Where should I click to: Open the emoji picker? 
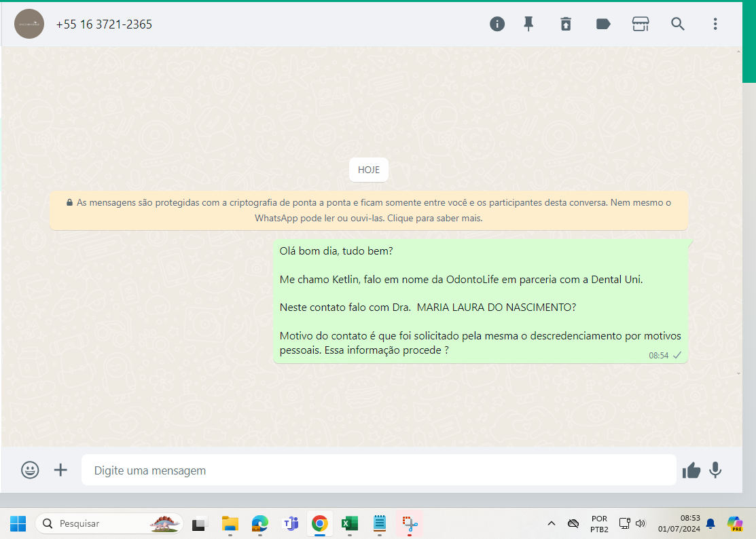click(30, 470)
